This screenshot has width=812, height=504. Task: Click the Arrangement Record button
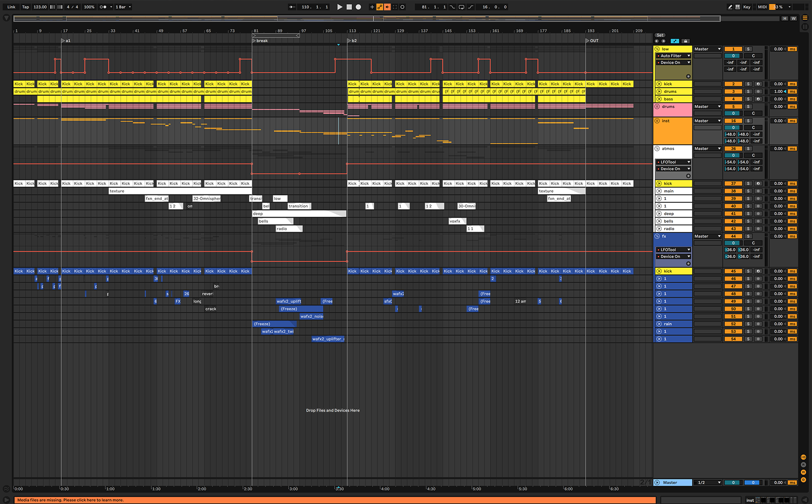[358, 7]
